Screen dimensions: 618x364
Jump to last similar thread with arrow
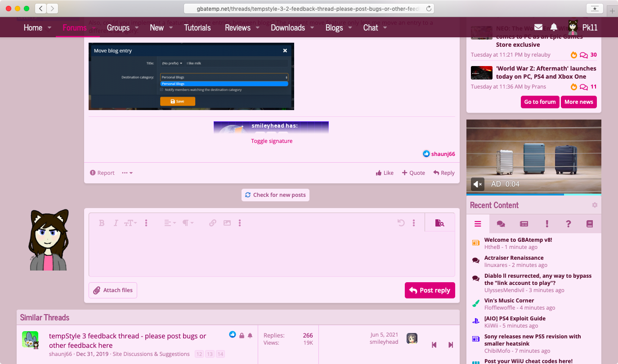[x=451, y=345]
